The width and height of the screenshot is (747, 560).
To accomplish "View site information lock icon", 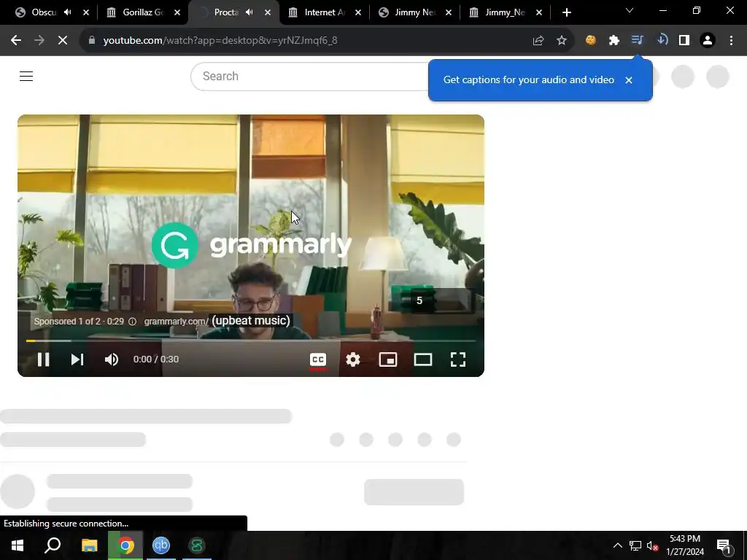I will point(91,41).
